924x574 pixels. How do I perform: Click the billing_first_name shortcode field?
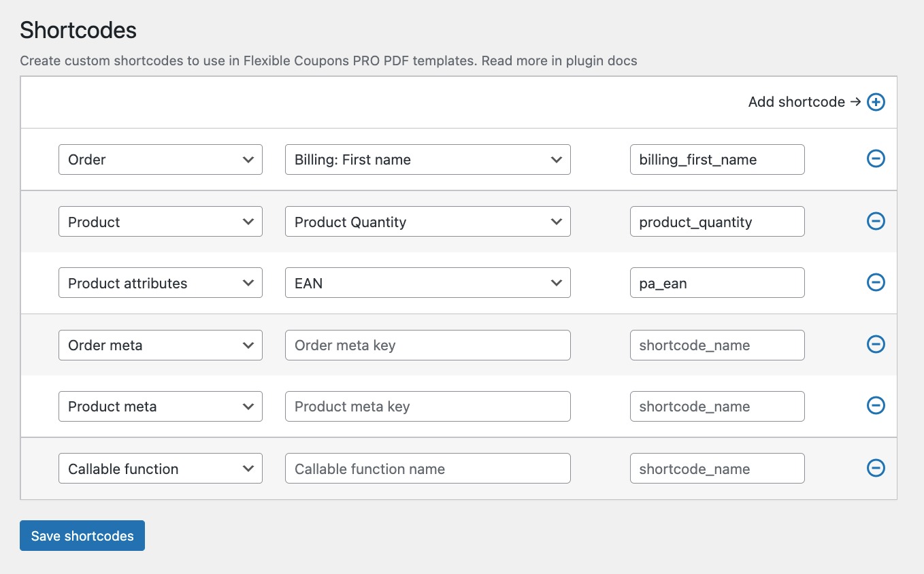(x=717, y=160)
